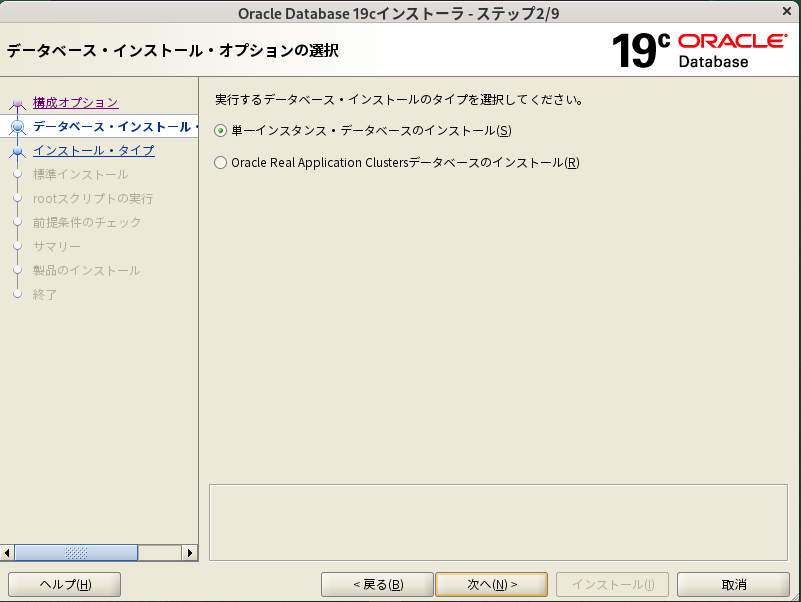Click sidebar scrollbar right arrow
The image size is (801, 602).
pyautogui.click(x=190, y=552)
